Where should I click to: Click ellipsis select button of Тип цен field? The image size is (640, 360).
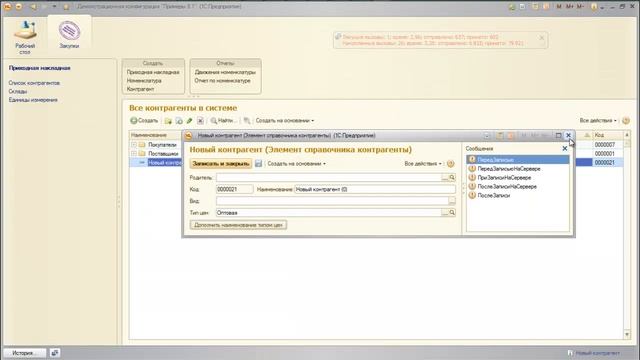click(x=445, y=213)
